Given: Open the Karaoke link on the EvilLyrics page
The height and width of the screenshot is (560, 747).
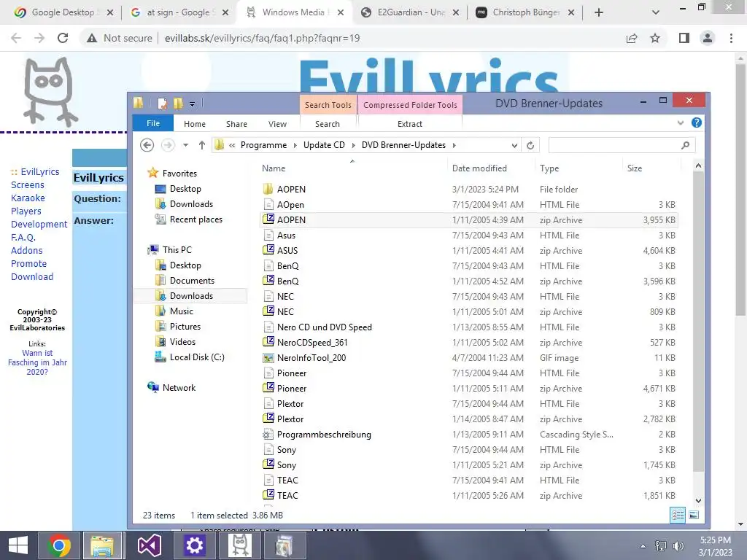Looking at the screenshot, I should click(28, 198).
